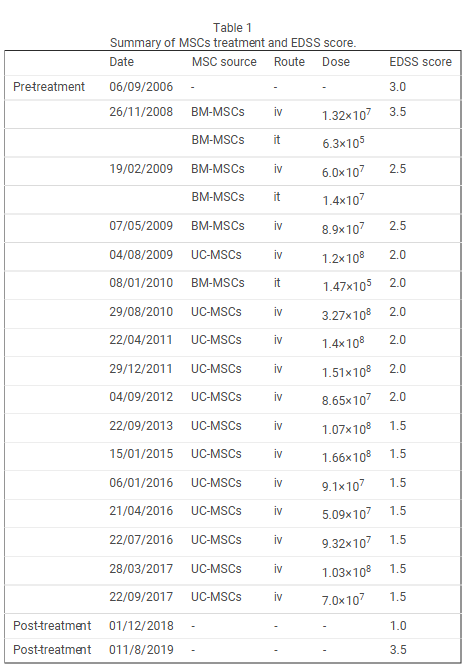Click the EDSS score 3.5 for 011/8/2019

click(398, 649)
